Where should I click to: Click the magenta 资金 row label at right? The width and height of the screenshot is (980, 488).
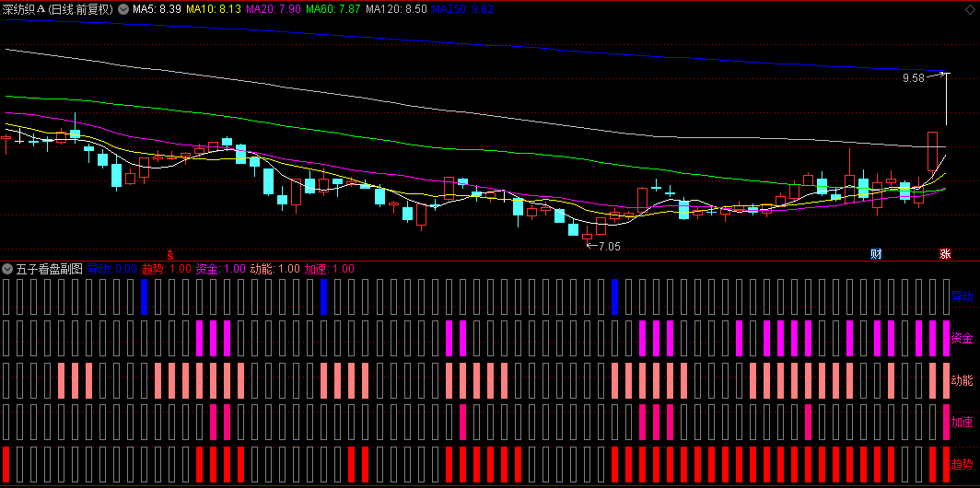click(962, 339)
